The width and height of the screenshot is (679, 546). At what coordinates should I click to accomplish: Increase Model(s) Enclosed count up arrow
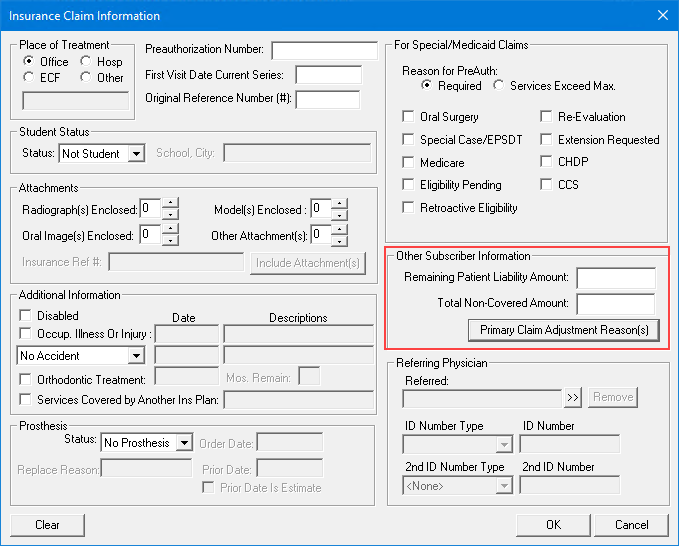(x=340, y=204)
